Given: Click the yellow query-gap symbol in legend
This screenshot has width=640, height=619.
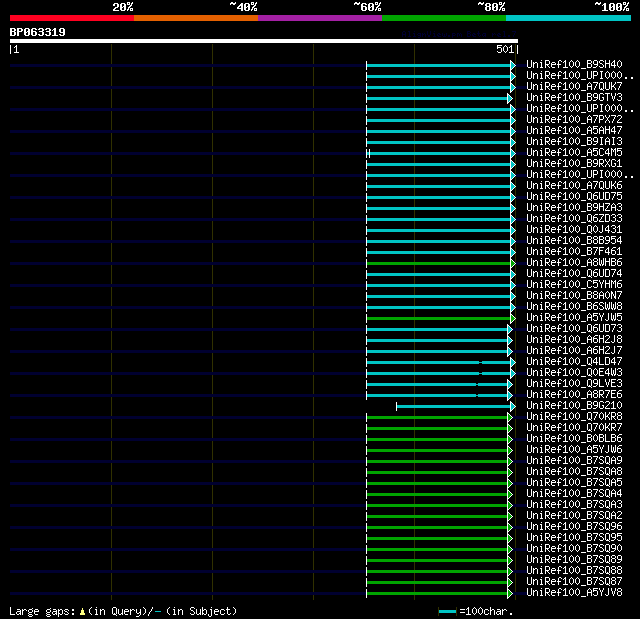Looking at the screenshot, I should 82,611.
